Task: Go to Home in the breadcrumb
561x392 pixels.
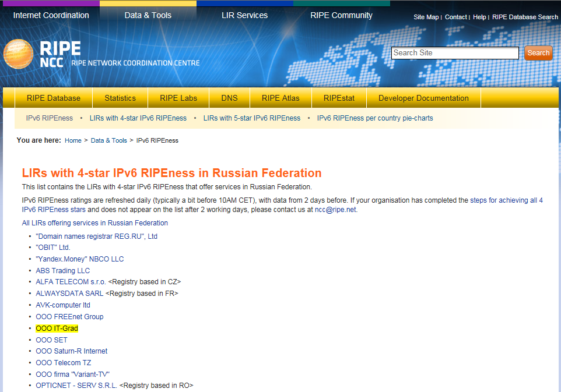Action: pos(73,140)
